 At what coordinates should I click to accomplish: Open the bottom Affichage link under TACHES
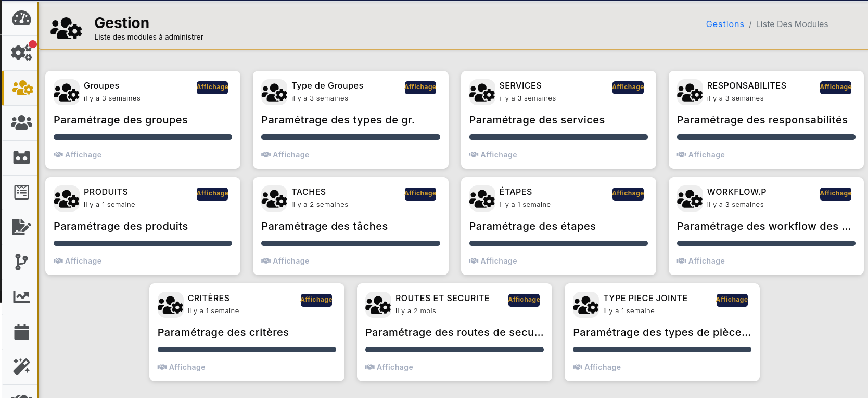click(x=285, y=261)
